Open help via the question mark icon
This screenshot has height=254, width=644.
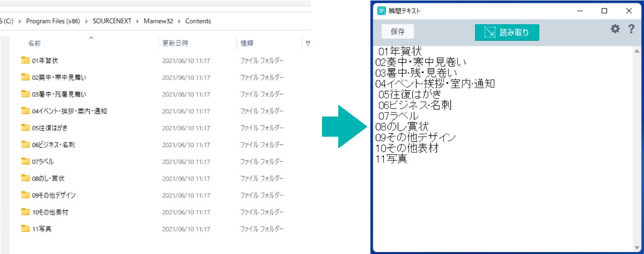[631, 29]
